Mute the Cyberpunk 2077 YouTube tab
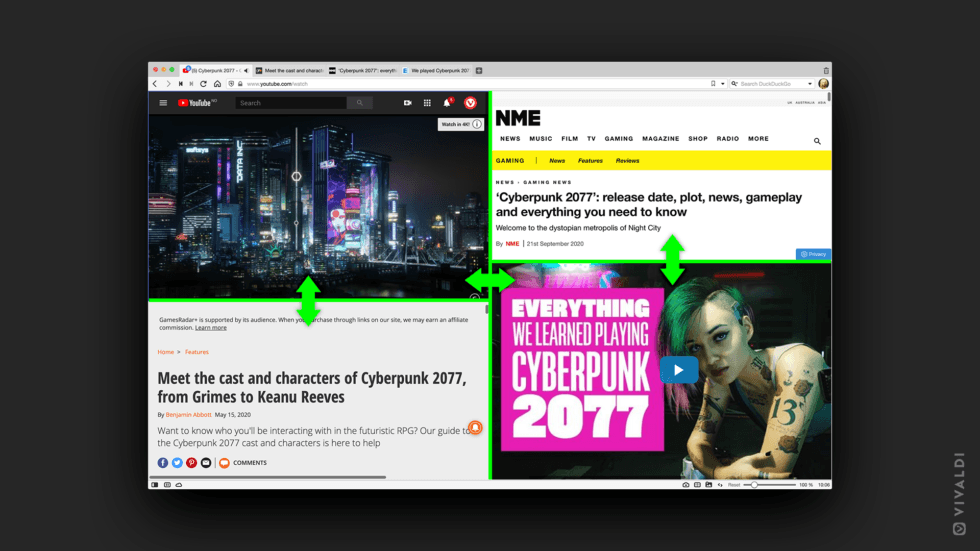Viewport: 980px width, 551px height. coord(246,71)
